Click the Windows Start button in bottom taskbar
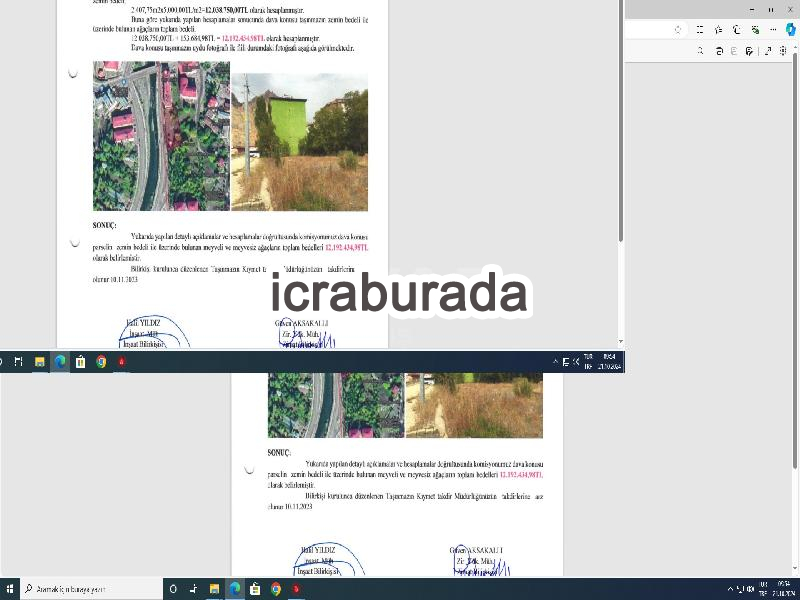Viewport: 800px width, 600px height. pos(9,589)
